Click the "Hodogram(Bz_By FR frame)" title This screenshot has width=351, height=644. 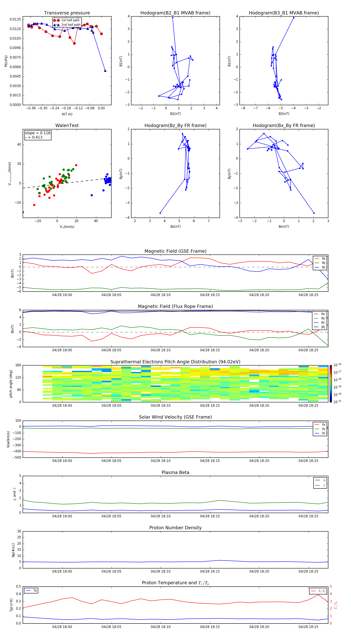[175, 125]
